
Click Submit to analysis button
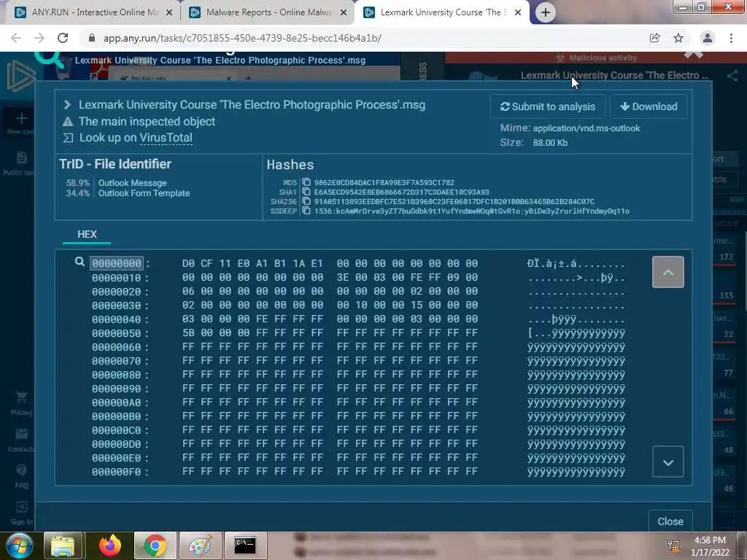(548, 106)
